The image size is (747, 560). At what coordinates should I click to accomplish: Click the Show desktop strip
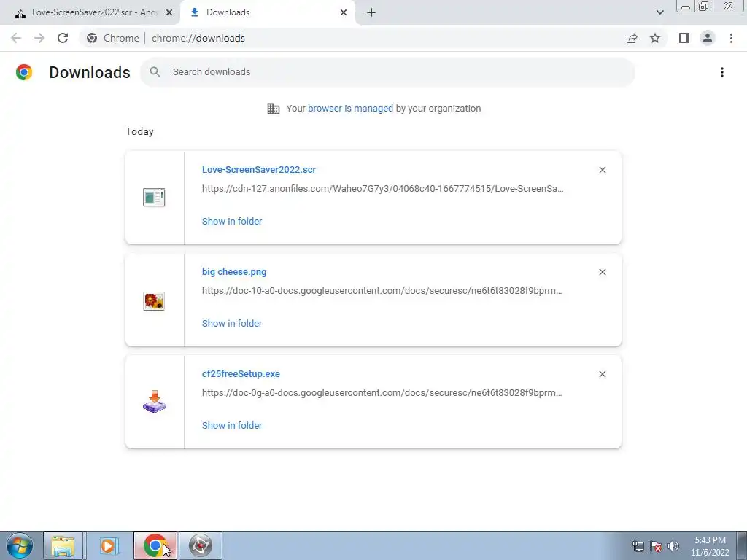[x=742, y=545]
